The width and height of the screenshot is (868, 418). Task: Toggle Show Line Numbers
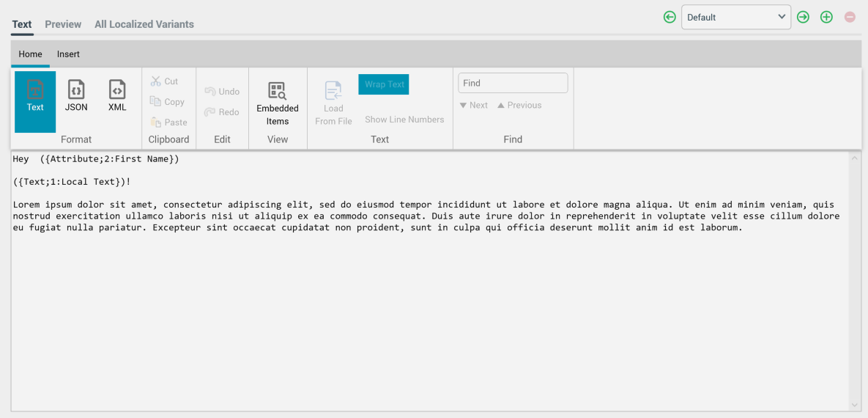pyautogui.click(x=404, y=120)
